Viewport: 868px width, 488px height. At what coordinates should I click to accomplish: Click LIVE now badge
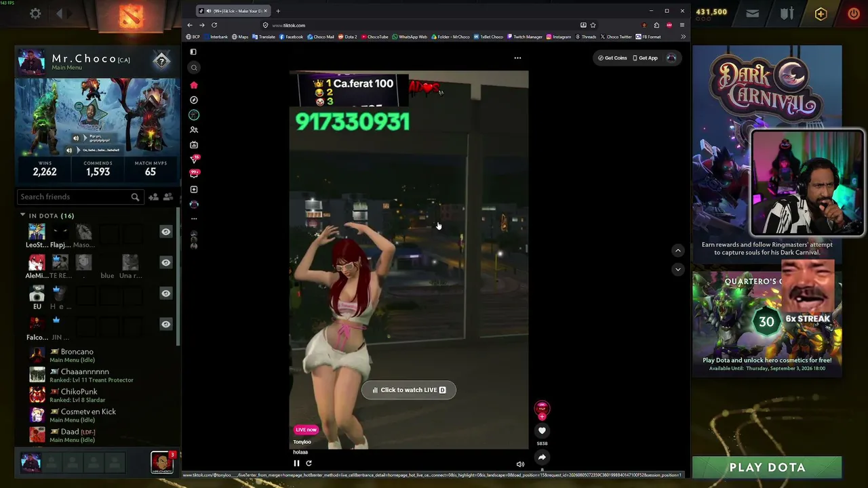click(x=306, y=430)
